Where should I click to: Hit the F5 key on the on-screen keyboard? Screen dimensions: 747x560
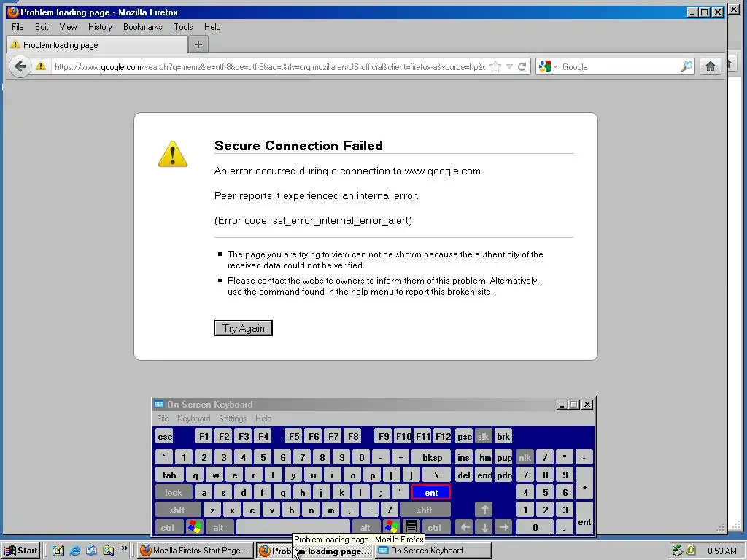[294, 436]
